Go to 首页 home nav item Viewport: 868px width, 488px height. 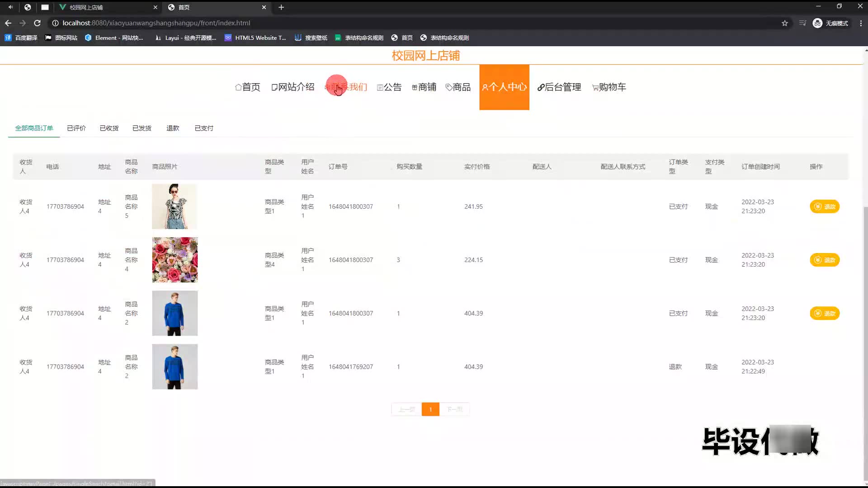(248, 87)
